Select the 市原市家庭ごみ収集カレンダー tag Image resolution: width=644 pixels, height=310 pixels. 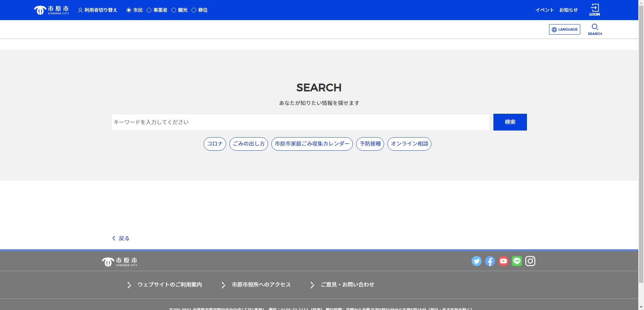312,144
